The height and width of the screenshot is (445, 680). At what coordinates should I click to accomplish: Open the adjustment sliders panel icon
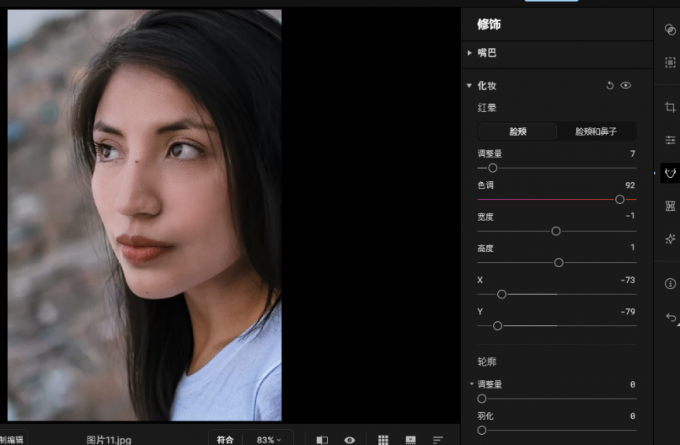click(670, 140)
